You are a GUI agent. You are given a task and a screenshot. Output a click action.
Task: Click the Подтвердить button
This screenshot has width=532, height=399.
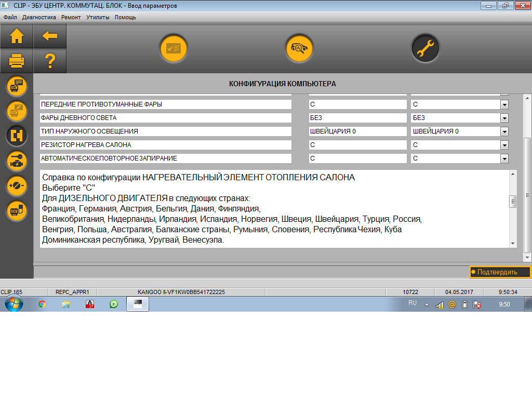499,272
